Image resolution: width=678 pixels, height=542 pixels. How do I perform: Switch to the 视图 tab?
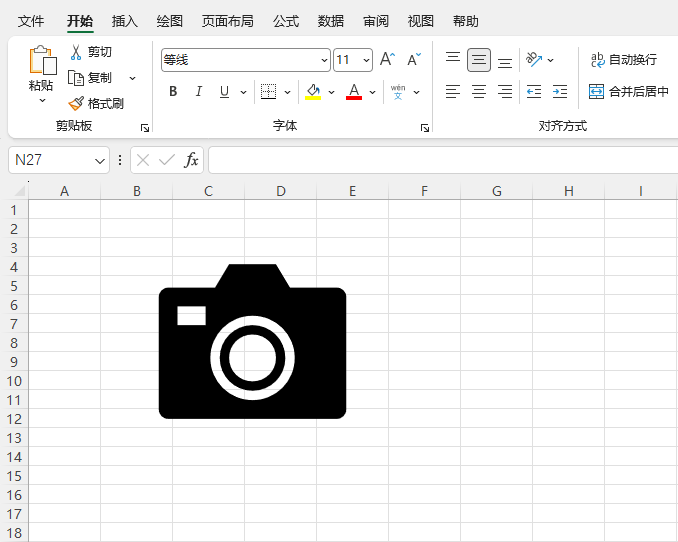(421, 21)
